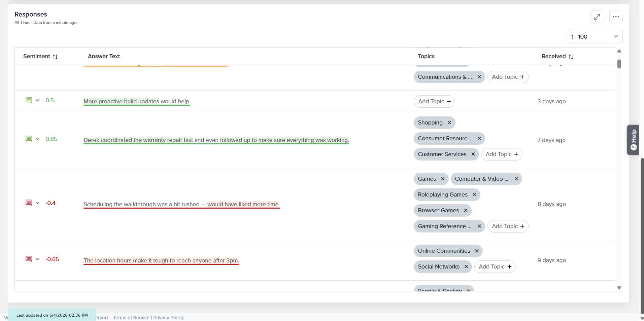Image resolution: width=644 pixels, height=321 pixels.
Task: Click the '3 days ago' received value
Action: coord(551,101)
